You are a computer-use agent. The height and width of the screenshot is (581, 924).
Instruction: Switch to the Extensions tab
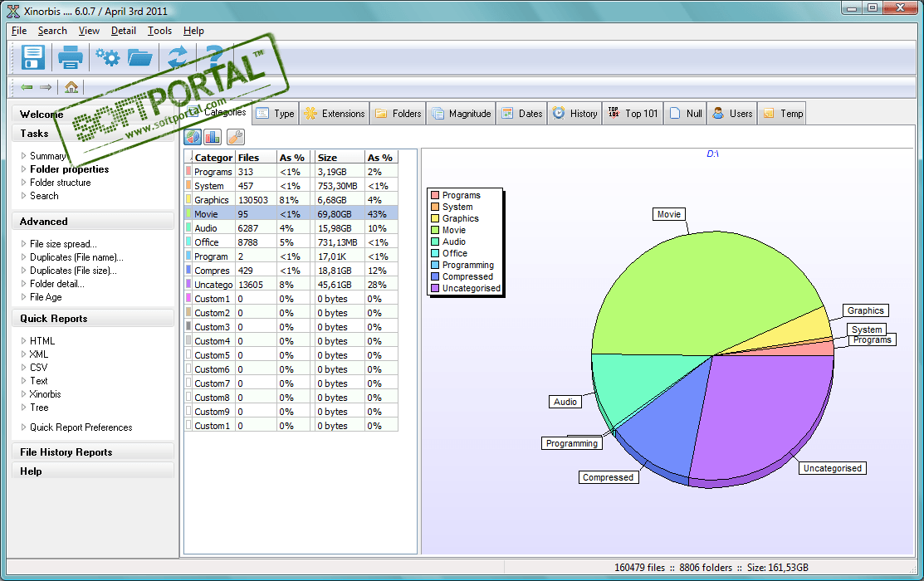tap(335, 113)
